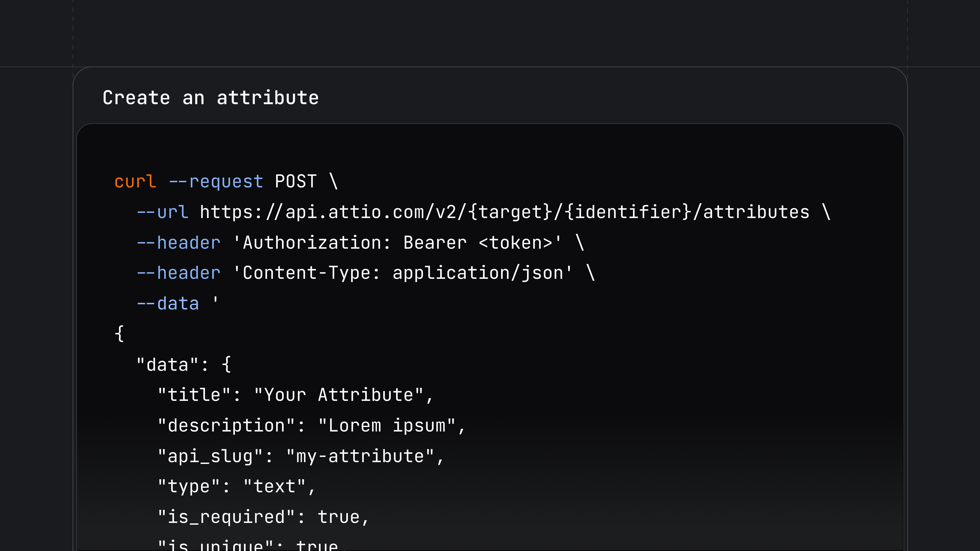Click the --request flag
Viewport: 980px width, 551px height.
[216, 181]
